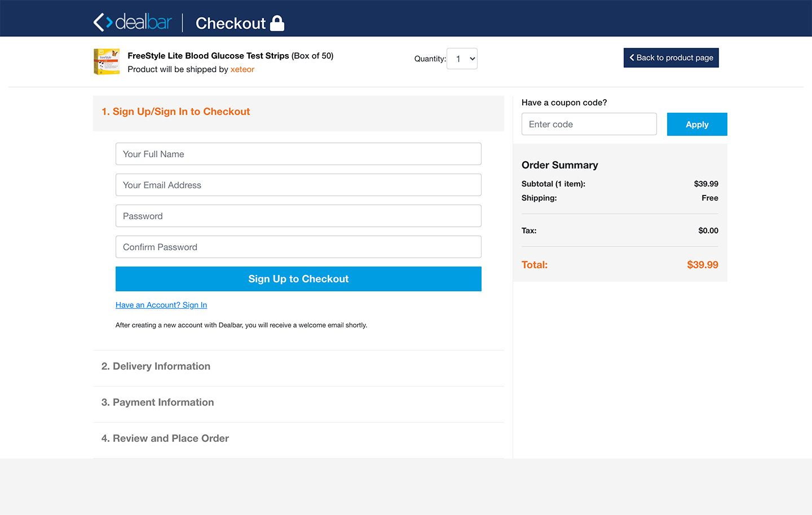Focus the Your Full Name field
812x515 pixels.
298,154
